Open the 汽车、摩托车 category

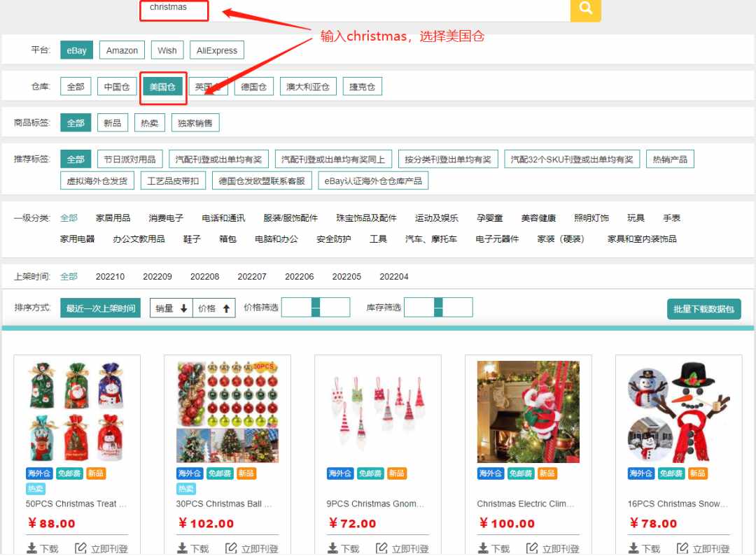pos(430,238)
